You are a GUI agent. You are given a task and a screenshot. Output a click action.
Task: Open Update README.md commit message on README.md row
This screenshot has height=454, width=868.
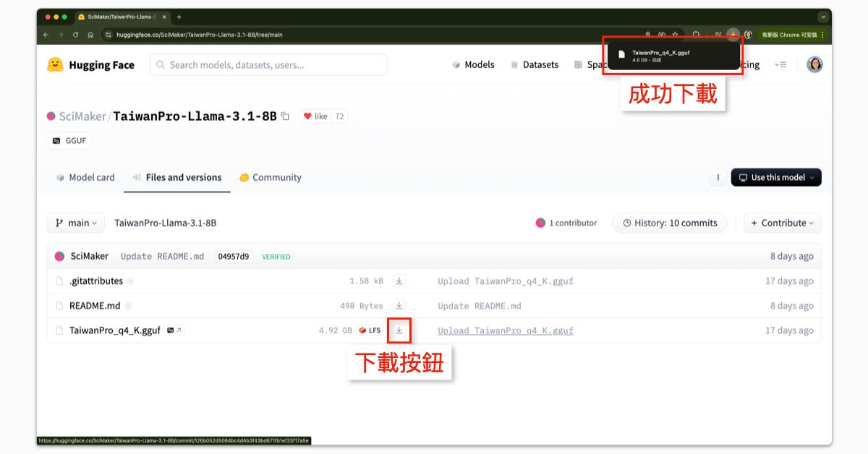pos(480,306)
